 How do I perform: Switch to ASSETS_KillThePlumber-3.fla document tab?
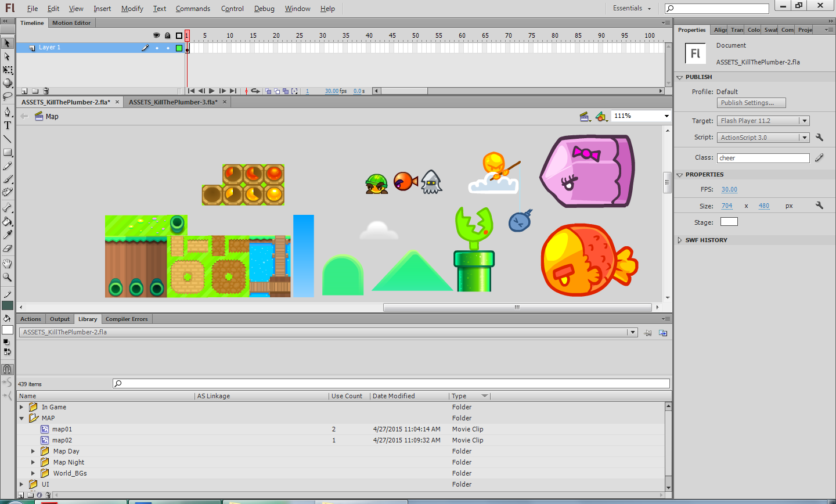(x=173, y=102)
